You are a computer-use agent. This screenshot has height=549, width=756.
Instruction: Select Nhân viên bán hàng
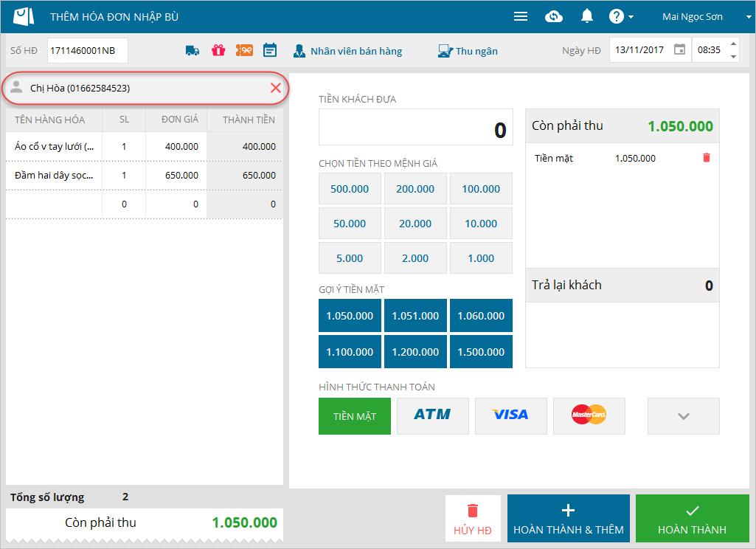point(347,51)
